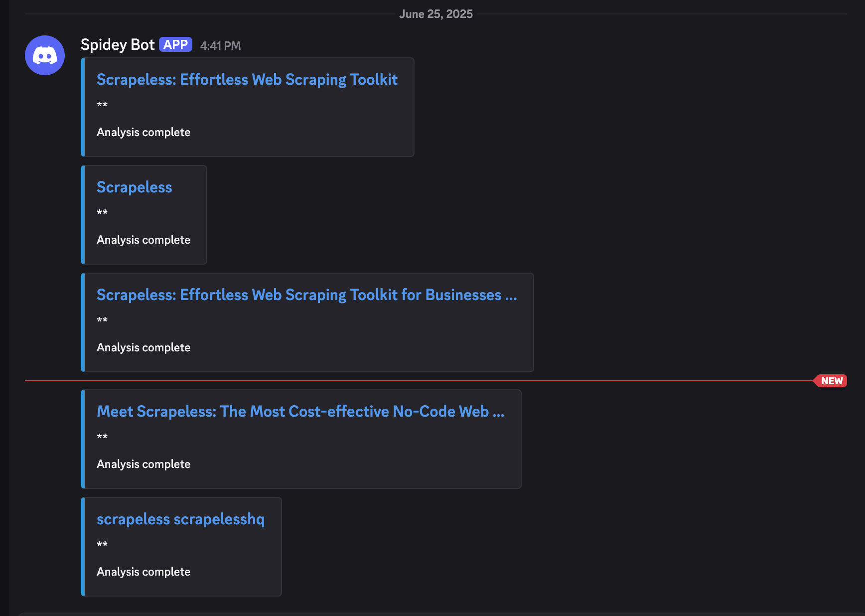Open 'Scrapeless: Effortless Web Scraping Toolkit' embed link
Viewport: 865px width, 616px height.
click(247, 80)
